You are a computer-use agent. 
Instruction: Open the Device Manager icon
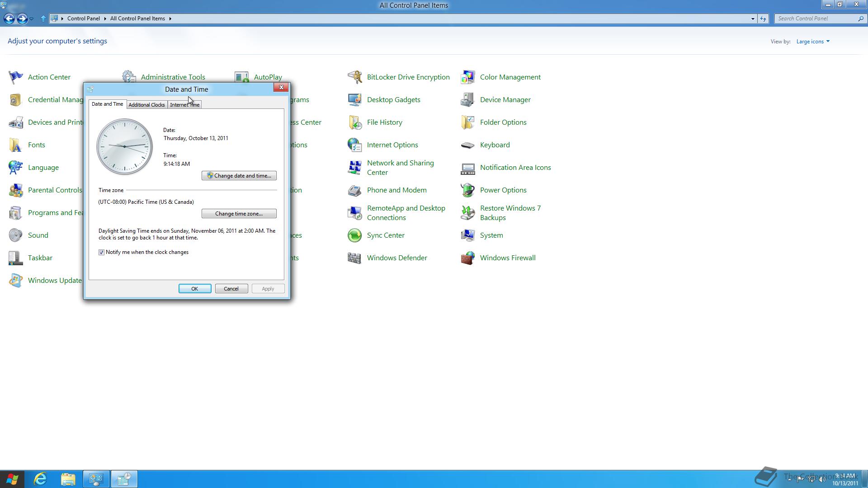467,100
